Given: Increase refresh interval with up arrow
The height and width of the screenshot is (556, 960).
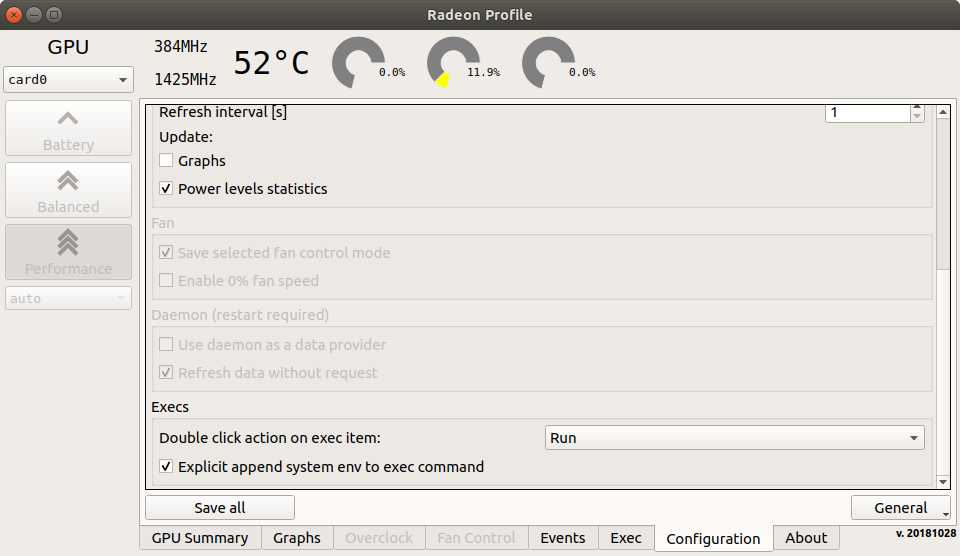Looking at the screenshot, I should (917, 108).
